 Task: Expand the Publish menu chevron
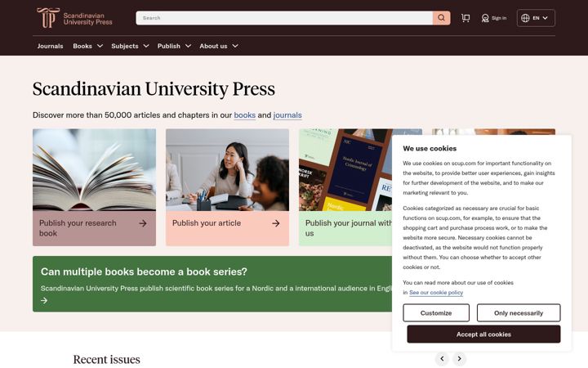point(189,46)
